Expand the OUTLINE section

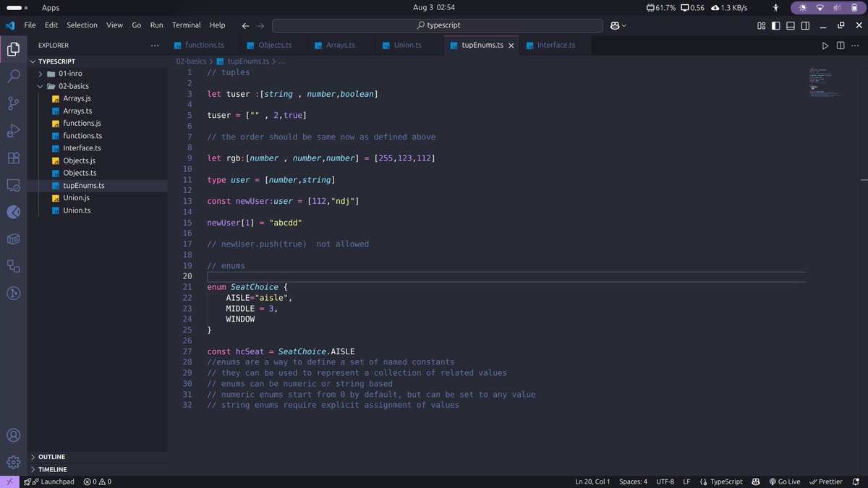pyautogui.click(x=98, y=457)
